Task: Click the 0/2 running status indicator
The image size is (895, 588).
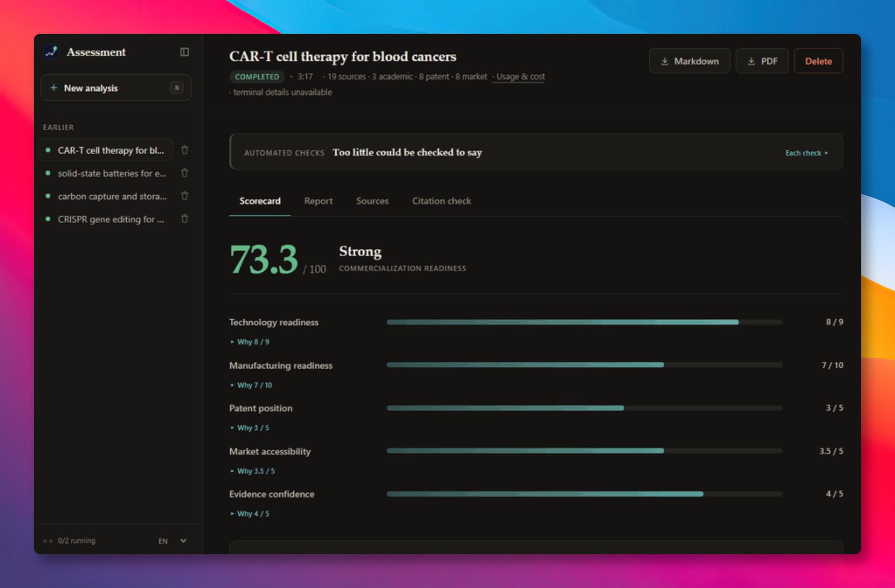Action: (69, 541)
